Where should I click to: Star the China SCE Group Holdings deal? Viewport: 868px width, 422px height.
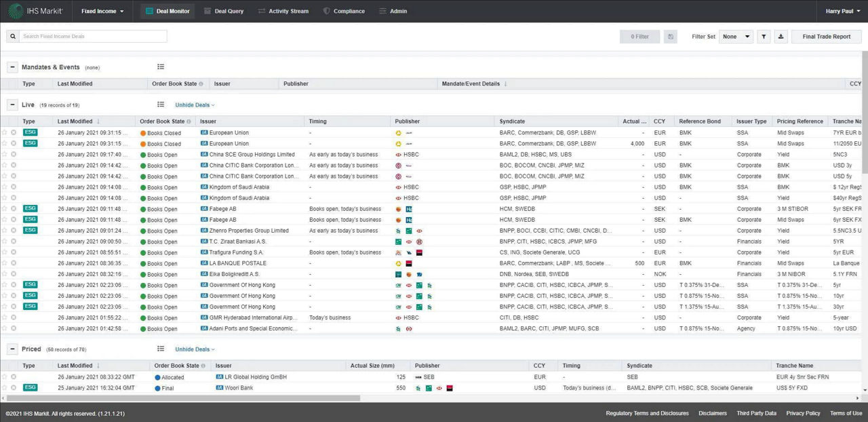(5, 155)
